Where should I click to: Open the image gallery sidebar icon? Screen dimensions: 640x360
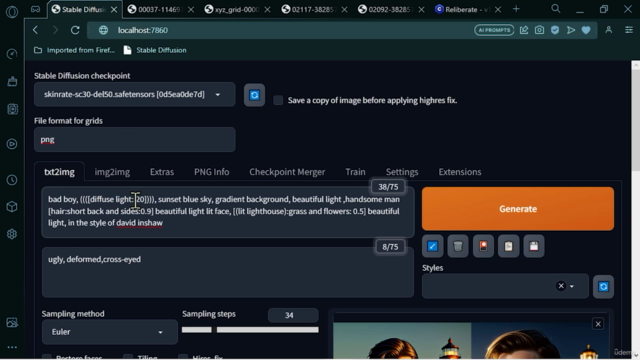12,322
